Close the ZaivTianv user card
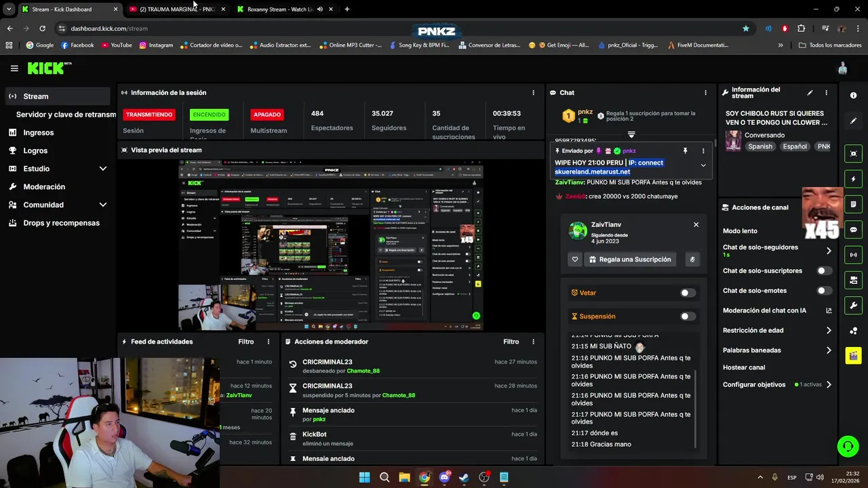Screen dimensions: 868x488 click(x=696, y=224)
